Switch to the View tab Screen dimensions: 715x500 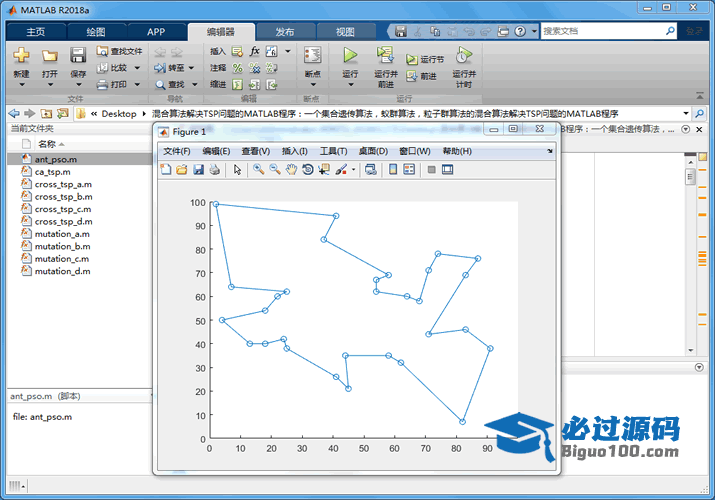[345, 32]
